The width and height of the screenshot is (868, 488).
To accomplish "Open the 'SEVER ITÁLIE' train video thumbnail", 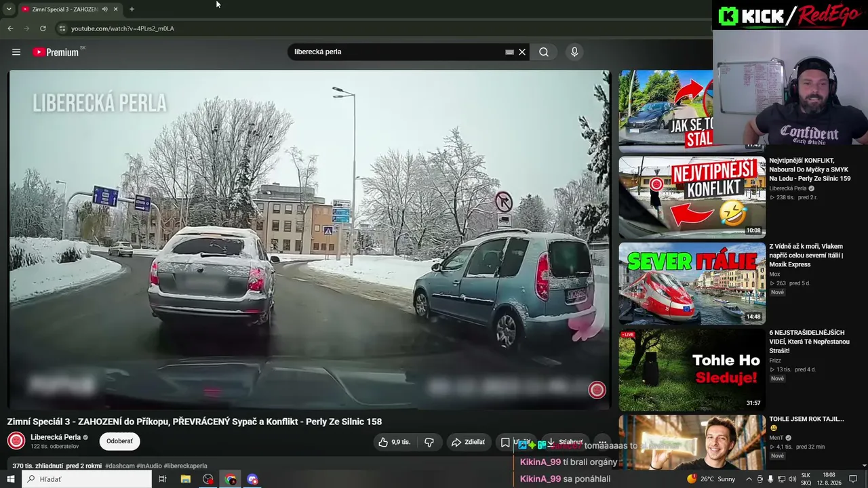I will click(x=692, y=283).
